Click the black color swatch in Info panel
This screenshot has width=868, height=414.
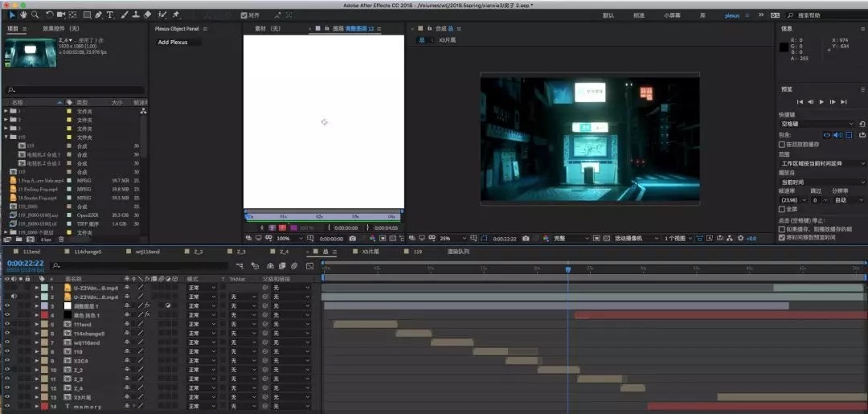pyautogui.click(x=784, y=47)
